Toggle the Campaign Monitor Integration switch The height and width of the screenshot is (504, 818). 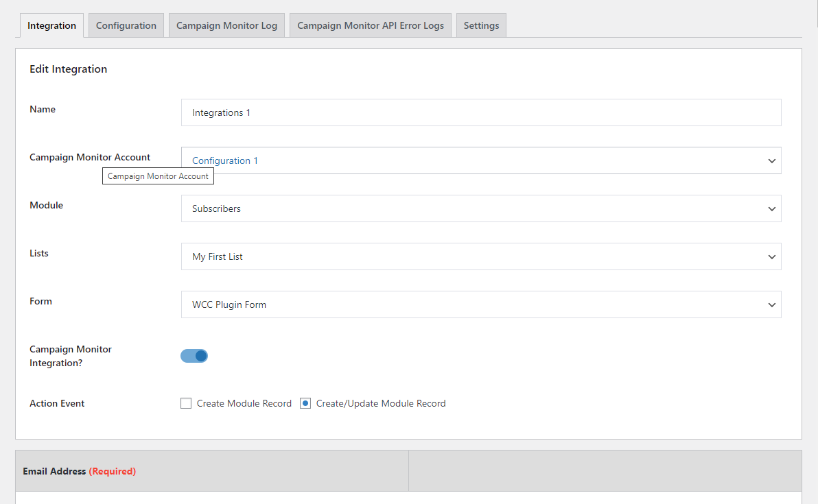tap(194, 356)
